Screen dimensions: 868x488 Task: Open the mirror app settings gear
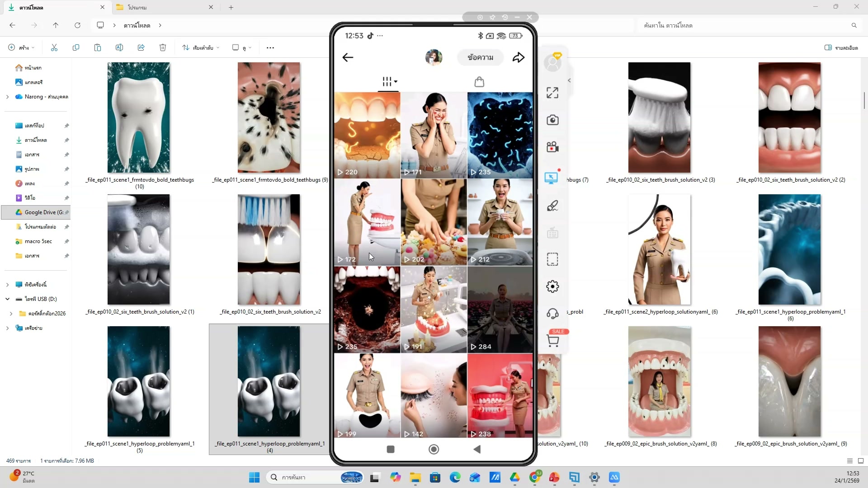[x=552, y=286]
